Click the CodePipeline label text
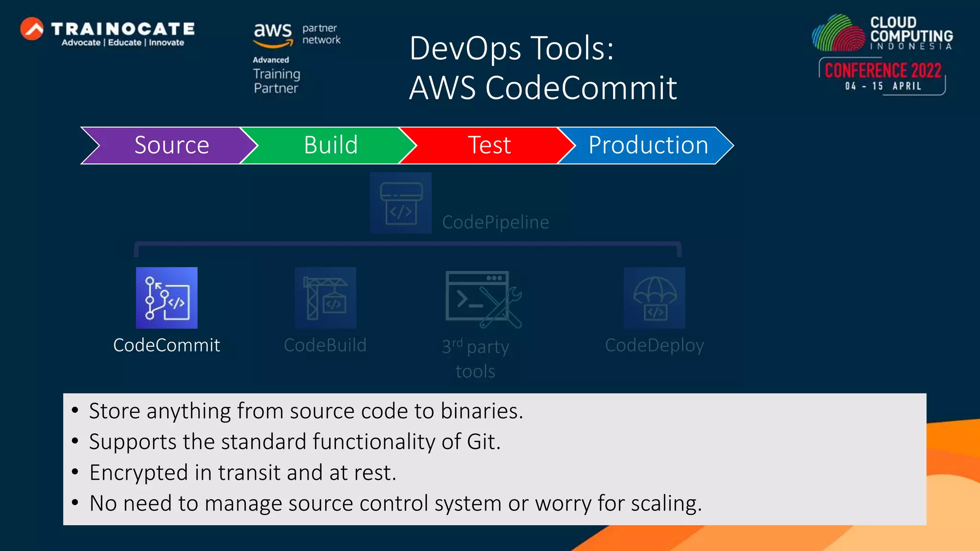Screen dimensions: 980x551 point(495,222)
